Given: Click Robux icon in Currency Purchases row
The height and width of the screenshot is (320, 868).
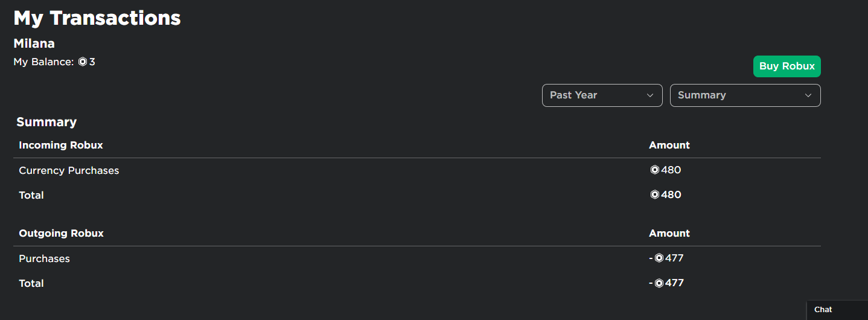Looking at the screenshot, I should (x=654, y=170).
